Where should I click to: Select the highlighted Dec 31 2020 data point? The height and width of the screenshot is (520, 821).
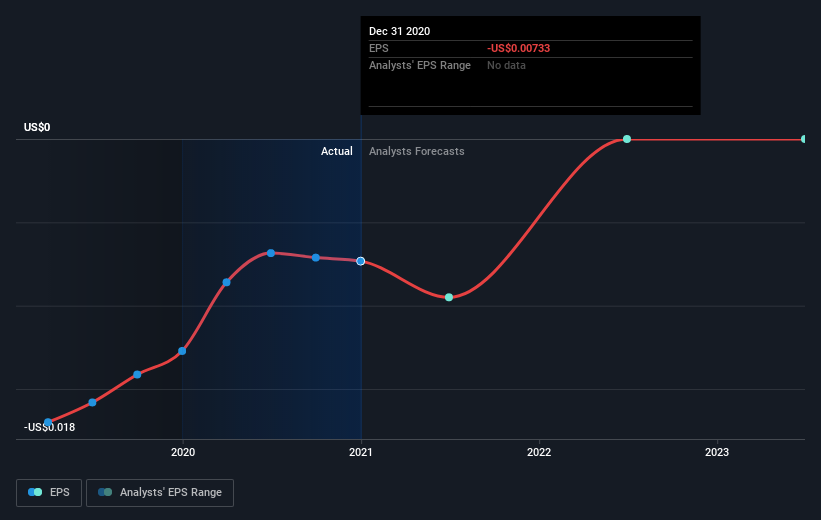pyautogui.click(x=361, y=261)
